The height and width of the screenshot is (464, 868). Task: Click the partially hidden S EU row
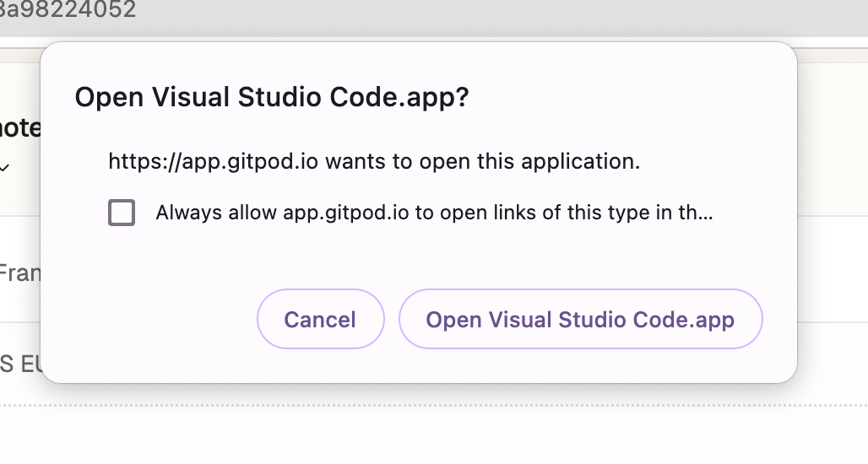20,364
